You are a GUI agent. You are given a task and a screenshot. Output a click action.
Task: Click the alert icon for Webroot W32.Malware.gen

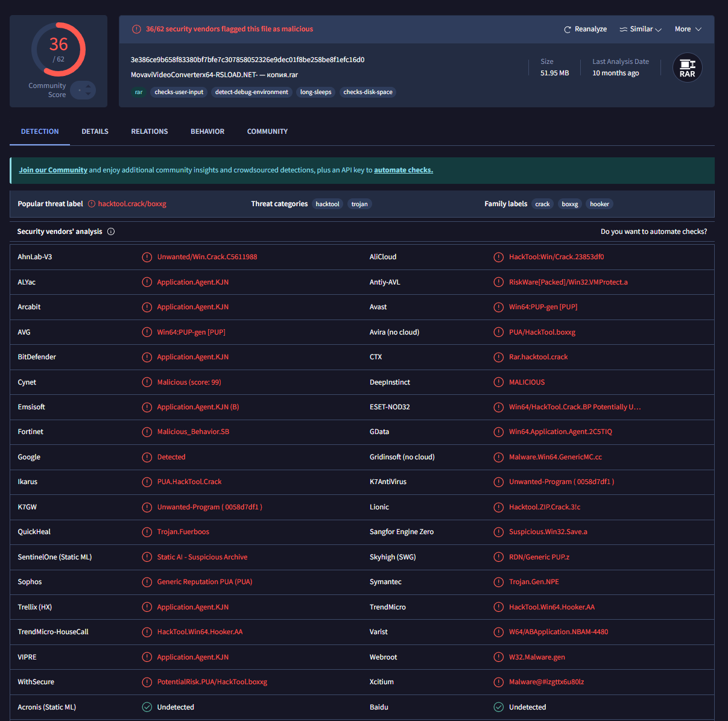pyautogui.click(x=499, y=657)
